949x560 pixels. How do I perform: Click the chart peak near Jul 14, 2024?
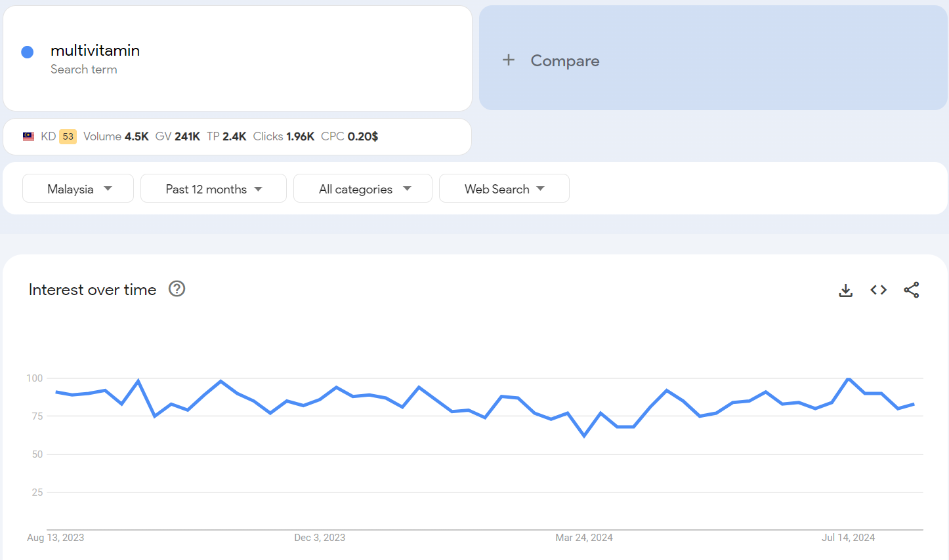click(849, 379)
